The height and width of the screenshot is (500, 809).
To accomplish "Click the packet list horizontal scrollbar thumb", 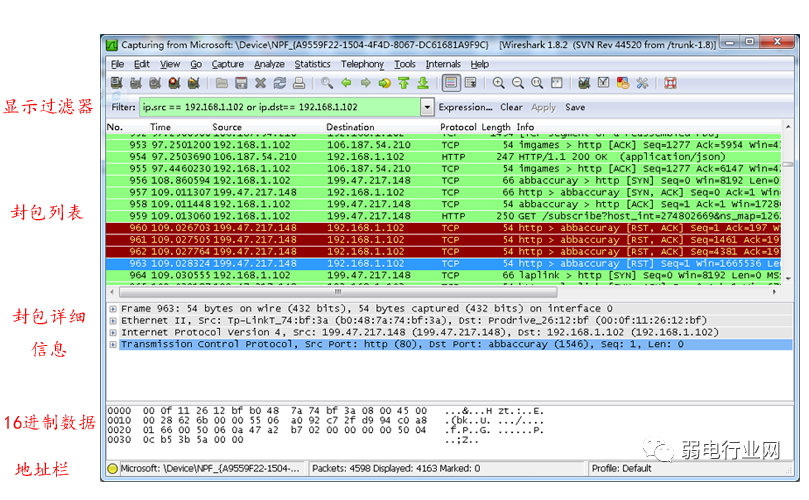I will [x=338, y=292].
